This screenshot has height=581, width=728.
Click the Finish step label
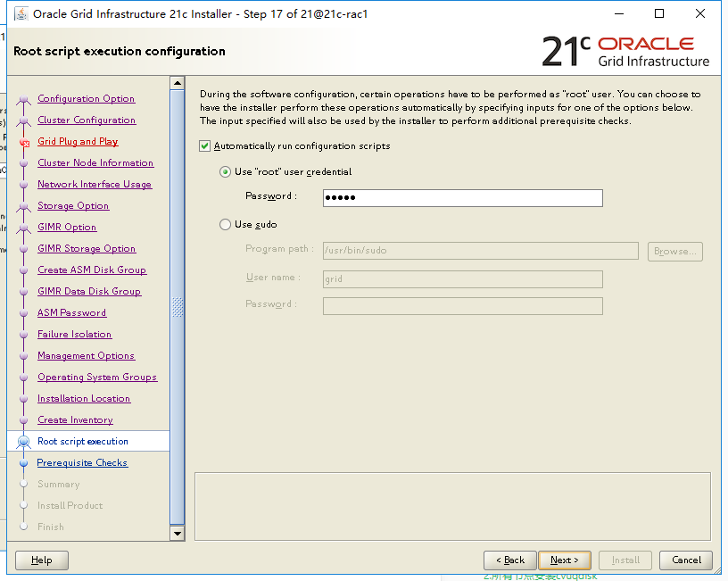[51, 527]
